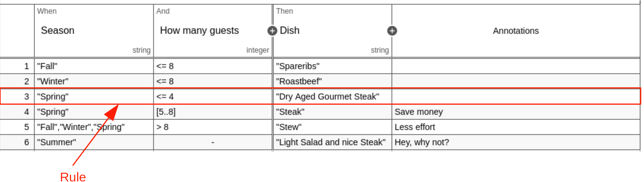Select rule row number 1
Screen dimensions: 644x182
26,66
